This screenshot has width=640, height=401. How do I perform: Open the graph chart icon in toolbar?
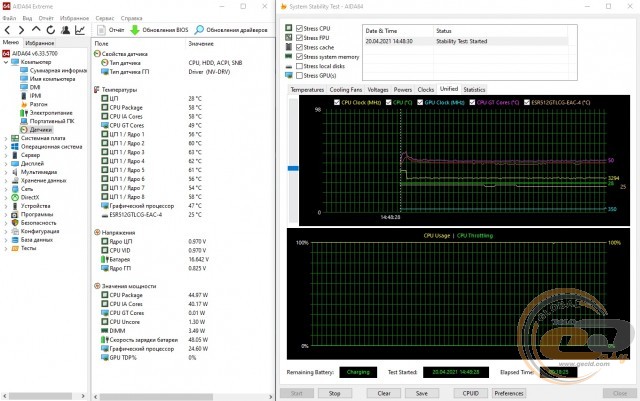80,30
